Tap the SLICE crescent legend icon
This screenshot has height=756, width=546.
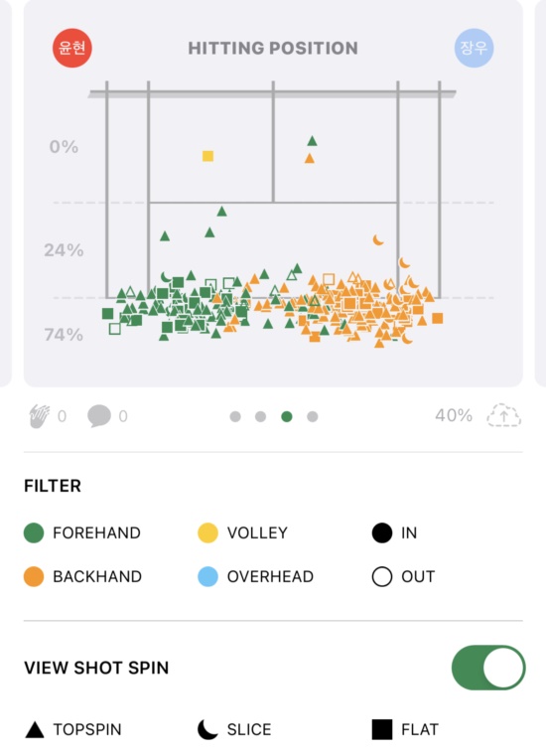[x=207, y=729]
